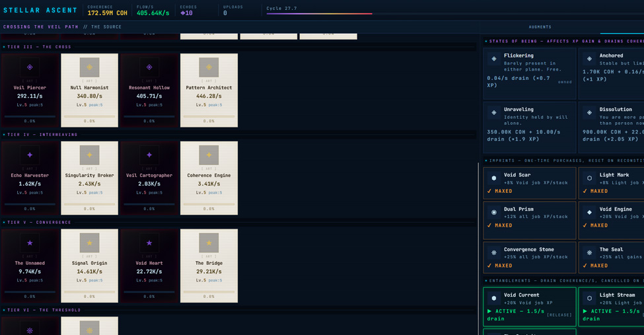Image resolution: width=644 pixels, height=335 pixels.
Task: Click the Void Engine diamond icon
Action: click(x=589, y=212)
